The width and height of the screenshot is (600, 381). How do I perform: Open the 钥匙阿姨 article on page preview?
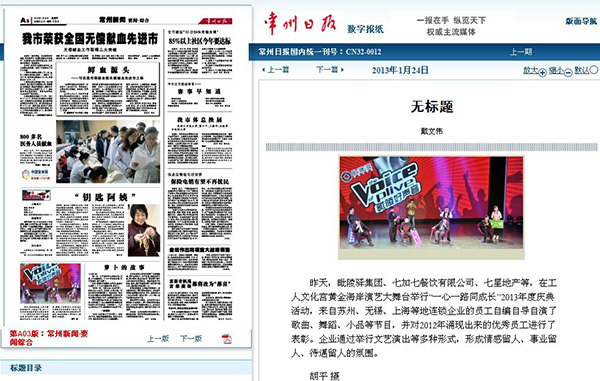(105, 197)
